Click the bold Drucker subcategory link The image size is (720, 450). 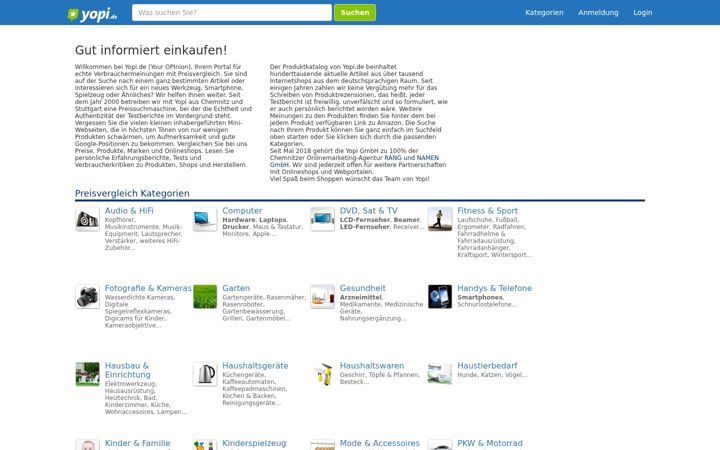point(236,227)
